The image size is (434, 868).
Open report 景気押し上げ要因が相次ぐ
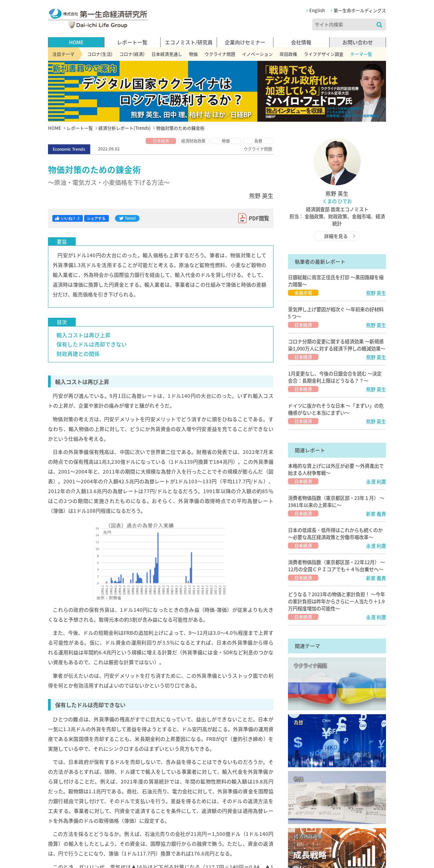click(336, 313)
